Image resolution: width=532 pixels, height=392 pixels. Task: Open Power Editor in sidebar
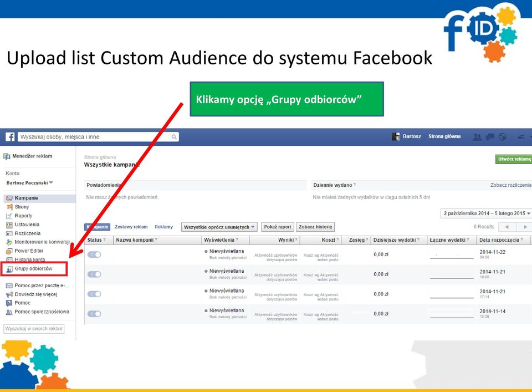[x=29, y=251]
